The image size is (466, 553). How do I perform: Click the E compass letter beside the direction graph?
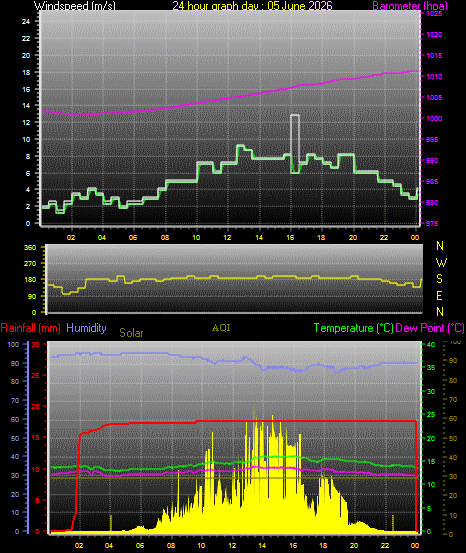point(440,296)
